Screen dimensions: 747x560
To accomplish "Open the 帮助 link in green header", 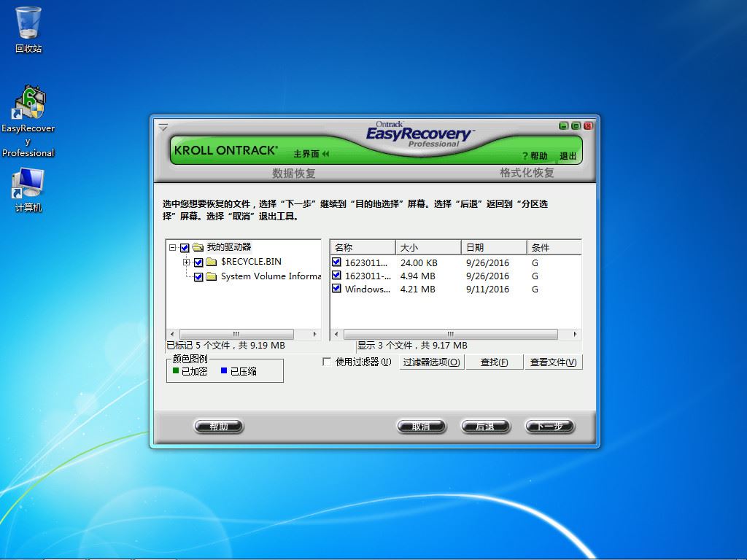I will [x=535, y=156].
